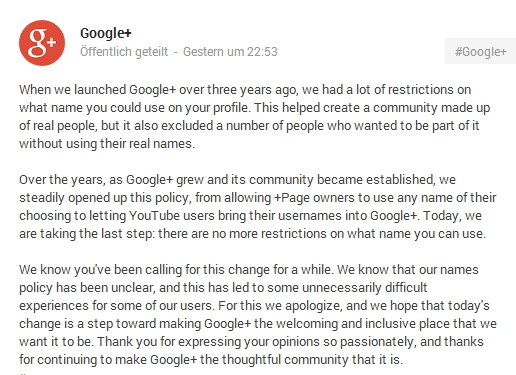Viewport: 516px width, 375px height.
Task: Click the red Google+ profile avatar
Action: click(x=42, y=43)
